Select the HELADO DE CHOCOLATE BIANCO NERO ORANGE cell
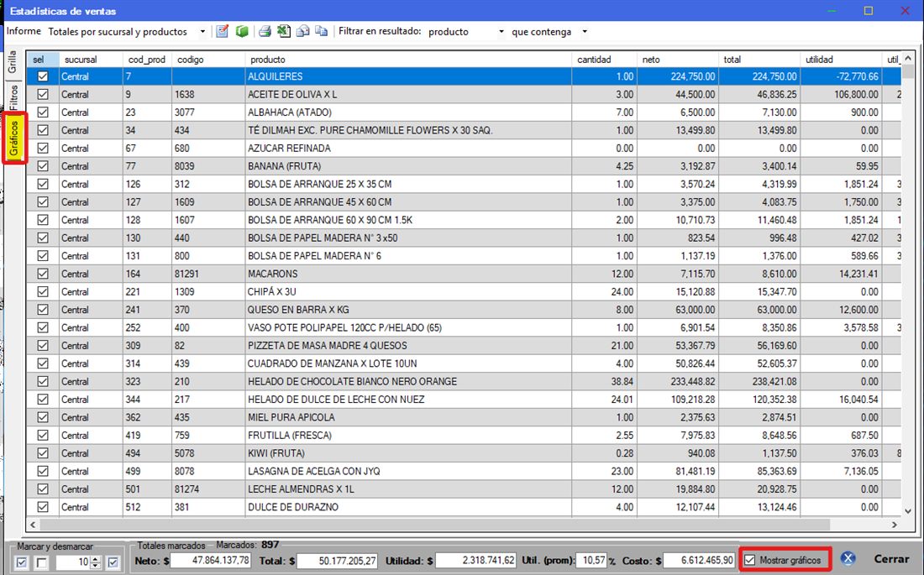 [x=407, y=381]
